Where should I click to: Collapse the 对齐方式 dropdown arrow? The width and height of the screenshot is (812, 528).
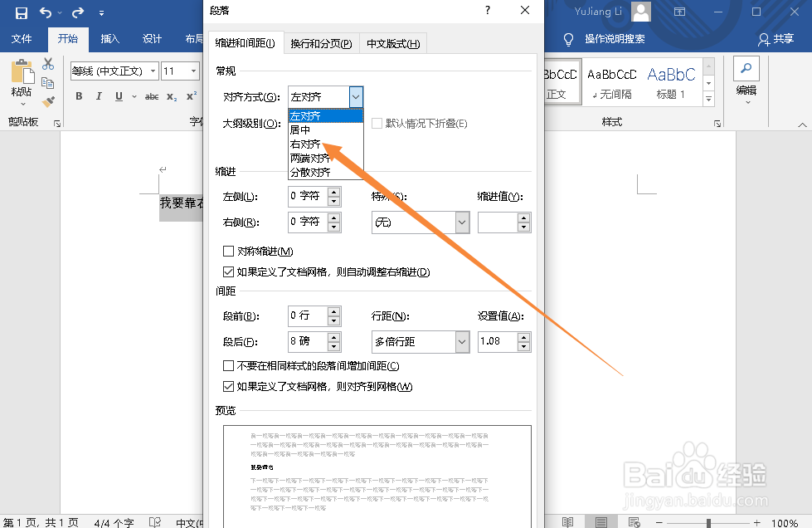click(x=356, y=97)
